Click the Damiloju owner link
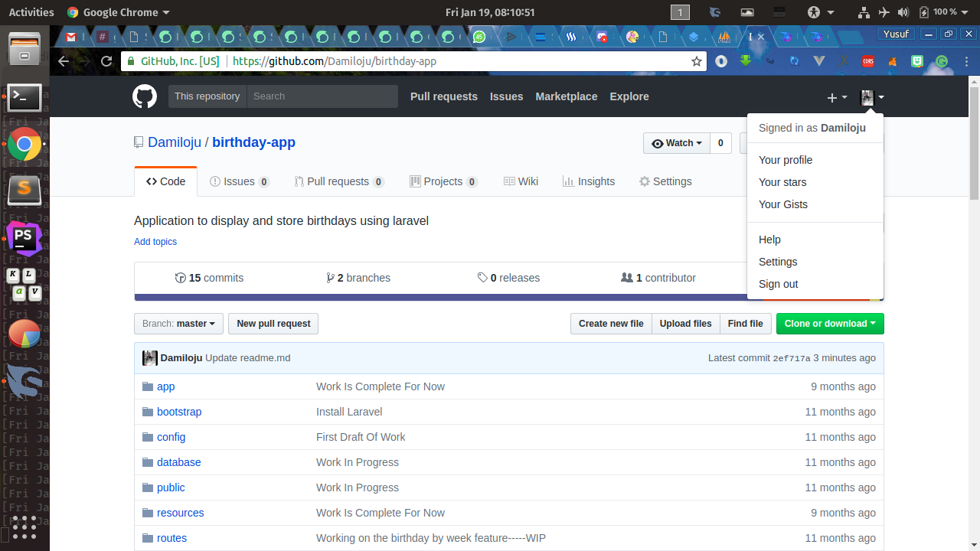980x551 pixels. click(175, 142)
